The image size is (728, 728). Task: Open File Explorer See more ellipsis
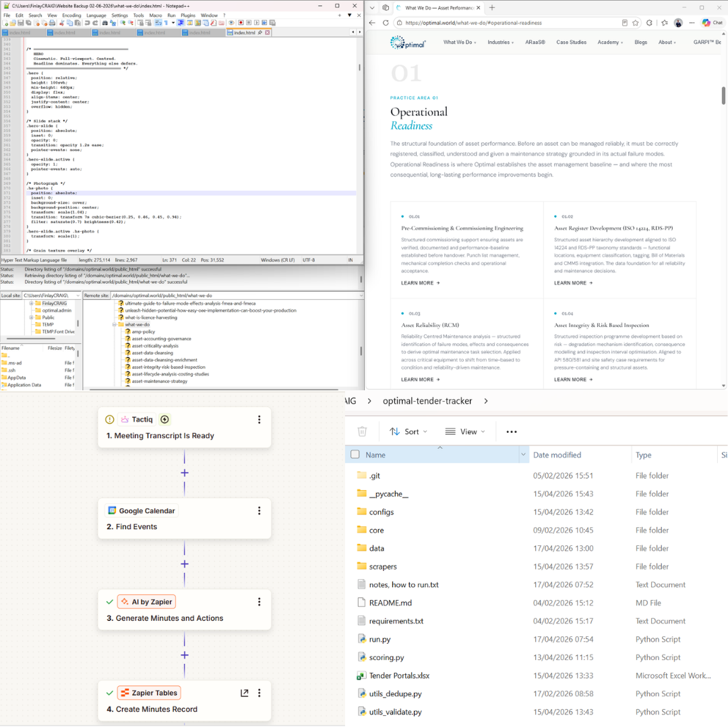point(511,431)
